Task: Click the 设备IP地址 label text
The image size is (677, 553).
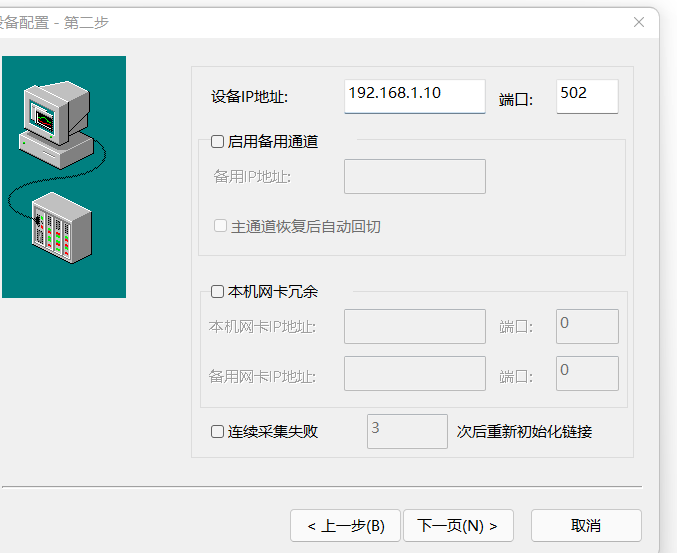Action: point(250,97)
